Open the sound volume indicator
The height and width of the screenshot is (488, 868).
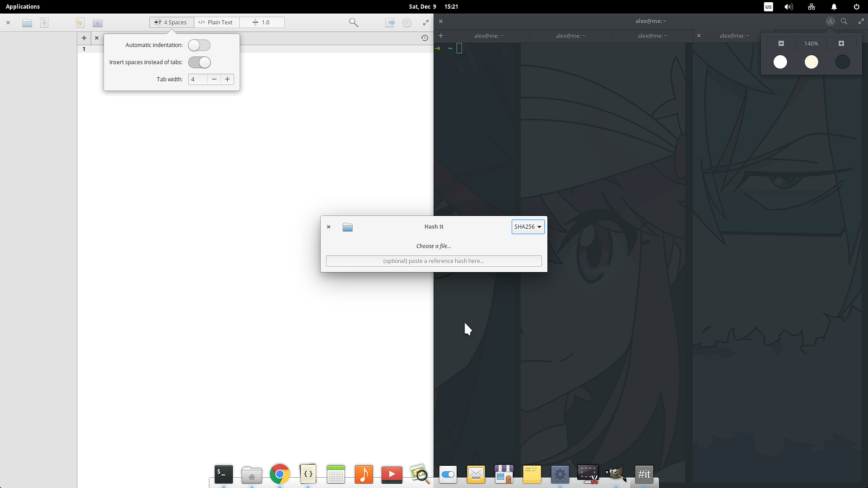(x=789, y=7)
